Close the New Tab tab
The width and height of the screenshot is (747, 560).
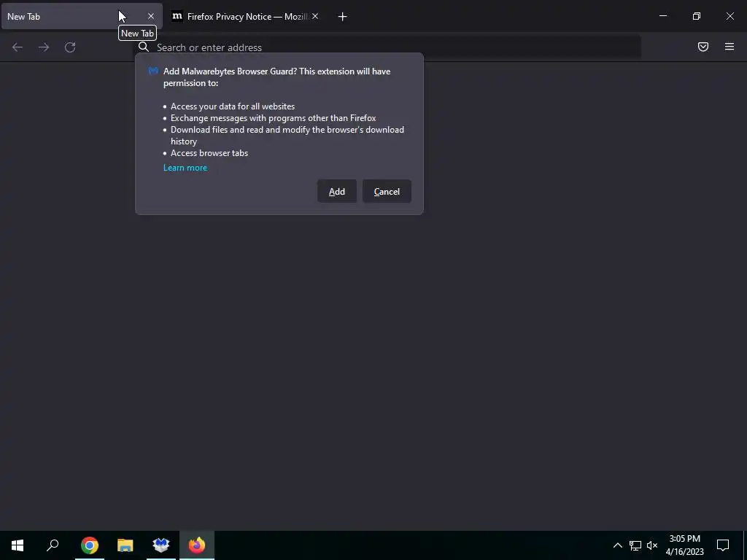pyautogui.click(x=151, y=16)
